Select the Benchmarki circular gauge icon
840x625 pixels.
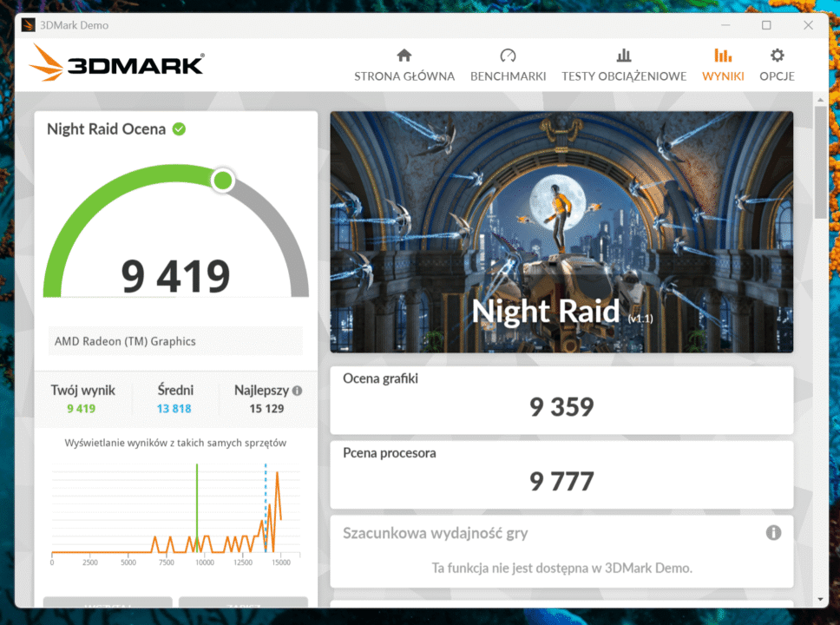508,54
